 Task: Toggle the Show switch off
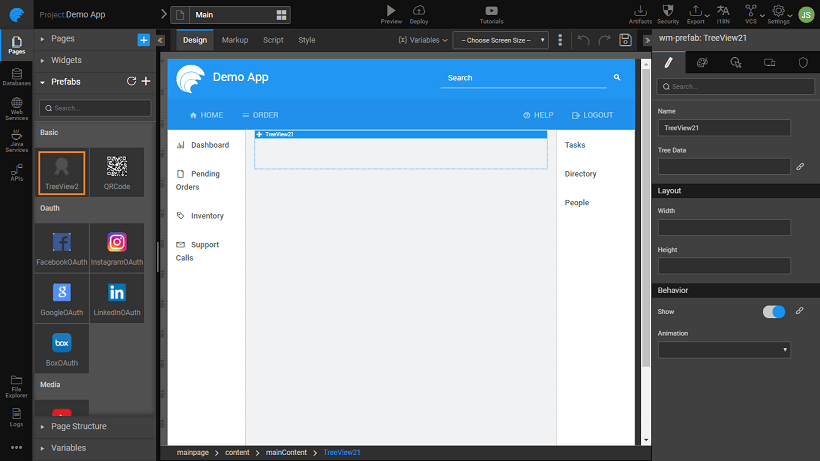(774, 312)
